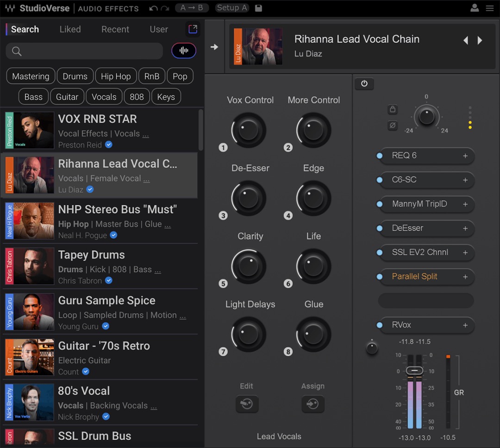Viewport: 500px width, 448px height.
Task: Click the pop-out browser window icon
Action: coord(193,29)
